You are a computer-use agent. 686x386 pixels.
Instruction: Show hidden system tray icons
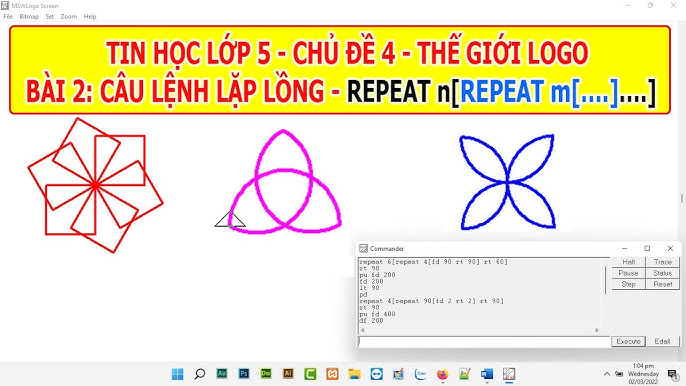pyautogui.click(x=607, y=374)
